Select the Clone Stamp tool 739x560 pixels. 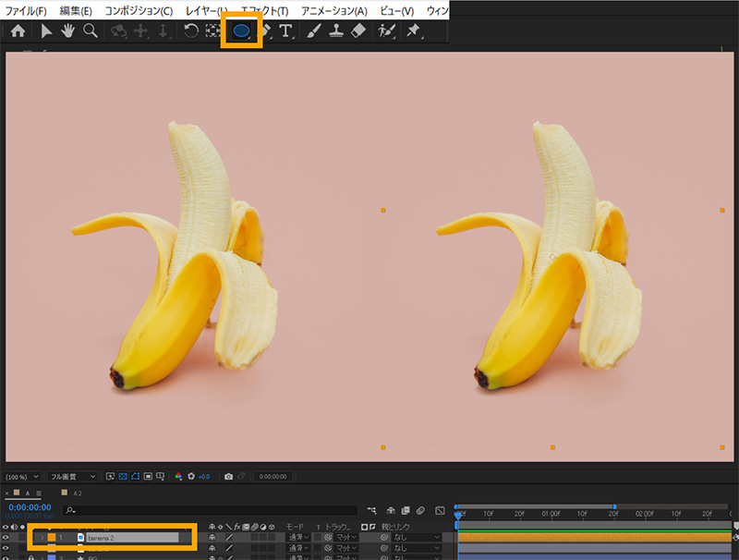(x=336, y=31)
